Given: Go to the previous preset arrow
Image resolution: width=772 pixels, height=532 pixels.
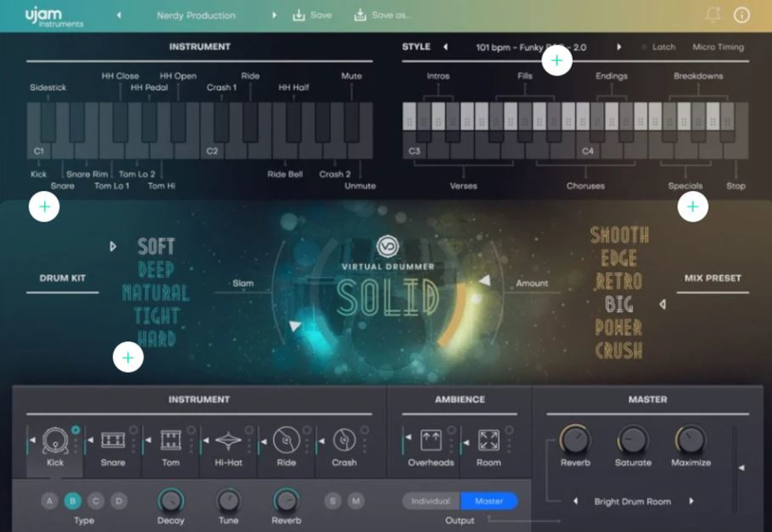Looking at the screenshot, I should point(119,15).
